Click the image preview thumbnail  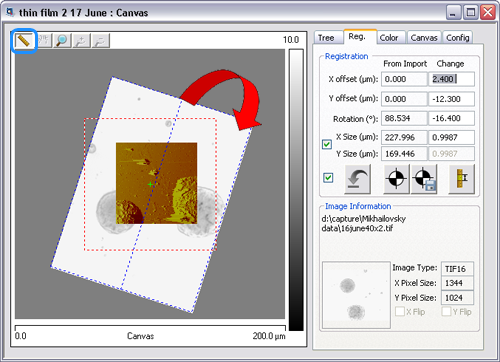[x=356, y=295]
